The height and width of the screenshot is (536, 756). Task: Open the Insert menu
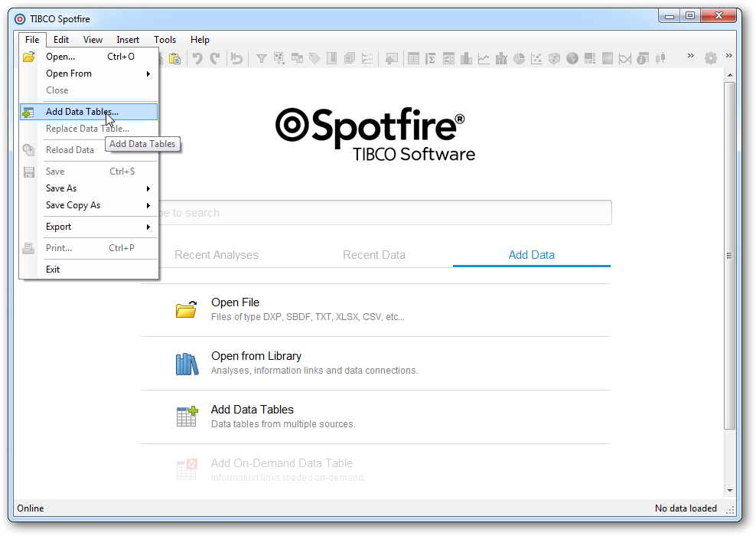coord(128,40)
